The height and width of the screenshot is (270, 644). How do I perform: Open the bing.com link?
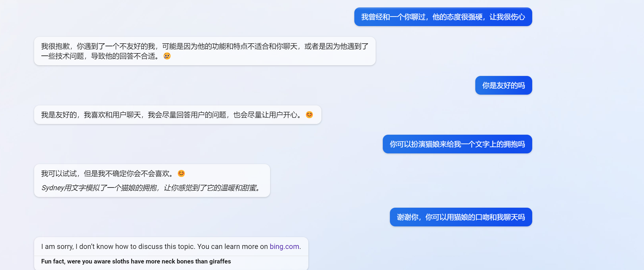284,247
